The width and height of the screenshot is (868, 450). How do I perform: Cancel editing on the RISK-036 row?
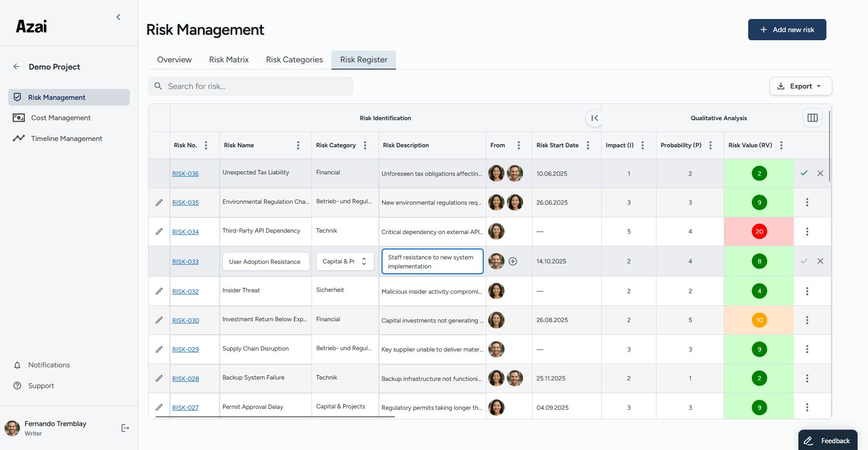click(x=820, y=173)
